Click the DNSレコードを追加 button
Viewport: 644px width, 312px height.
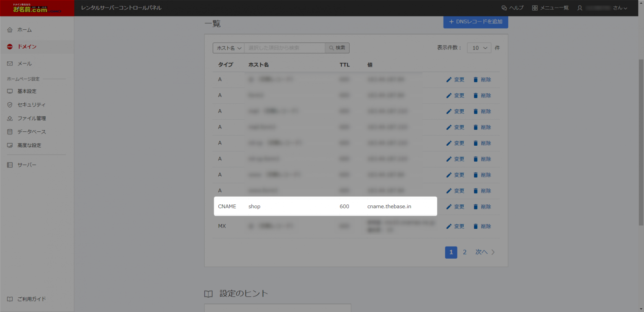click(x=475, y=21)
